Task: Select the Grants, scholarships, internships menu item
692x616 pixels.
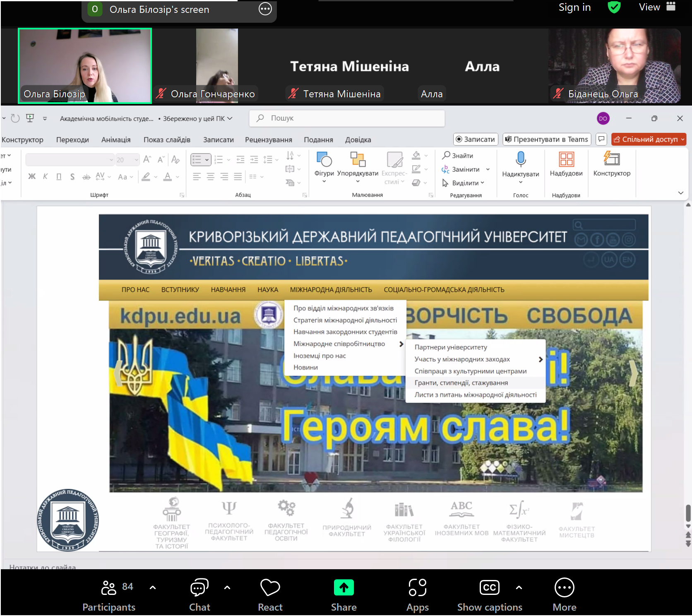Action: 461,383
